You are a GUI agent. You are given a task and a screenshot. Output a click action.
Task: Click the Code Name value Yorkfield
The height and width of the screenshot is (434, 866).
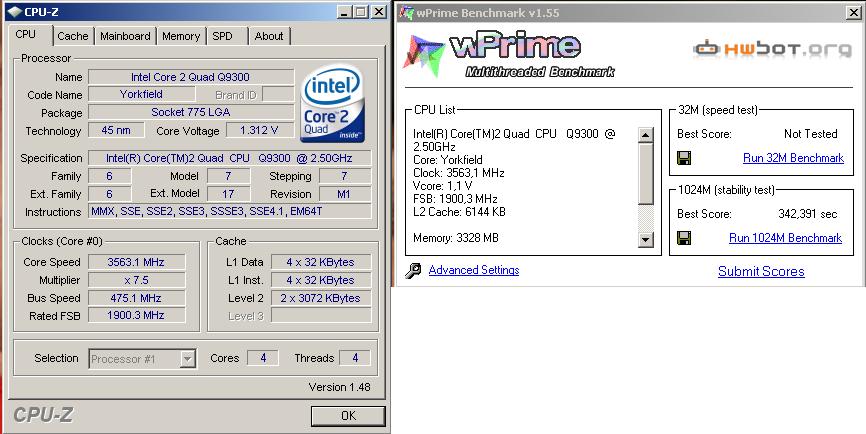tap(141, 94)
